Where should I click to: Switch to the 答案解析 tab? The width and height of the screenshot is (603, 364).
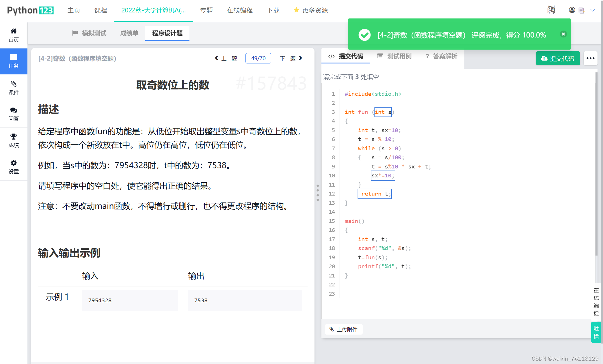pos(445,56)
